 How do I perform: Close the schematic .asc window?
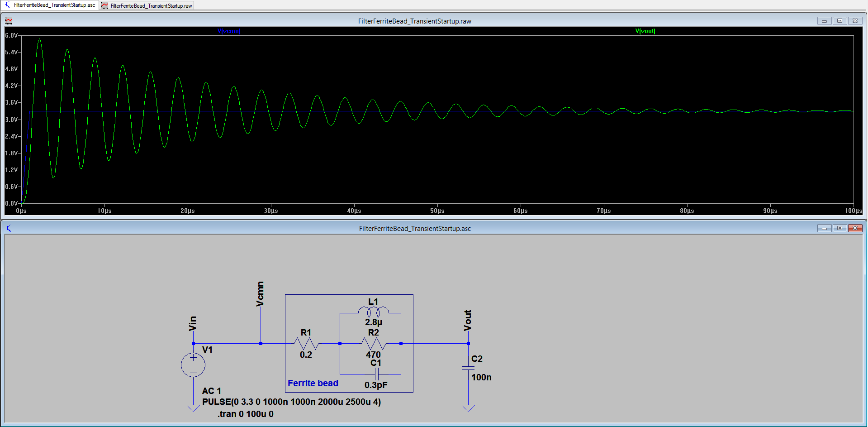click(855, 228)
